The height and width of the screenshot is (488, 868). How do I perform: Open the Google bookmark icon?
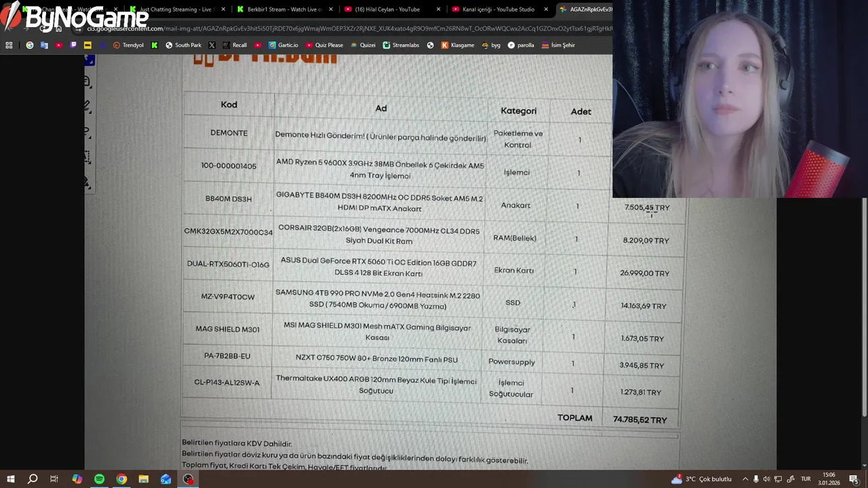pos(30,45)
